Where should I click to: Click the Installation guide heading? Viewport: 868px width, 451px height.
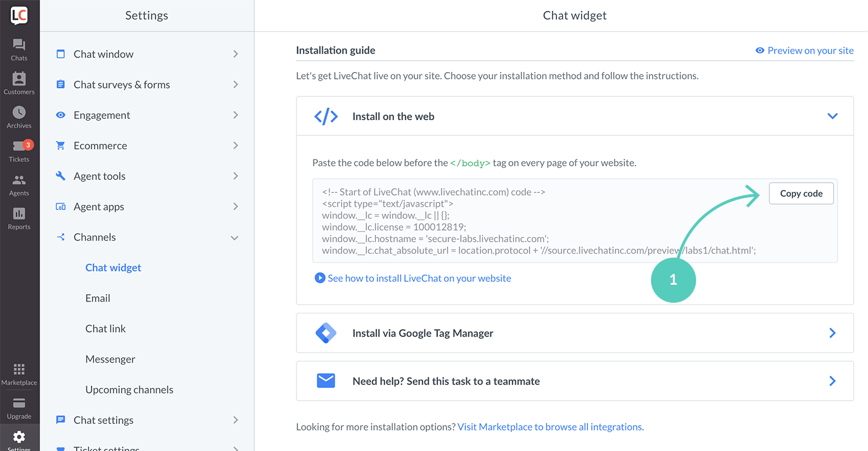(x=335, y=50)
